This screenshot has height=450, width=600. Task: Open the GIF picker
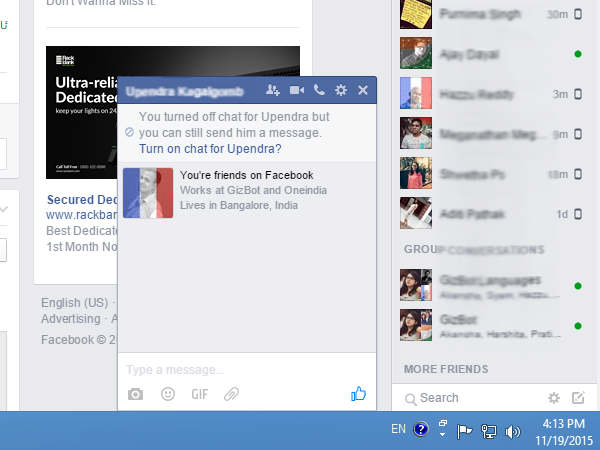point(199,394)
